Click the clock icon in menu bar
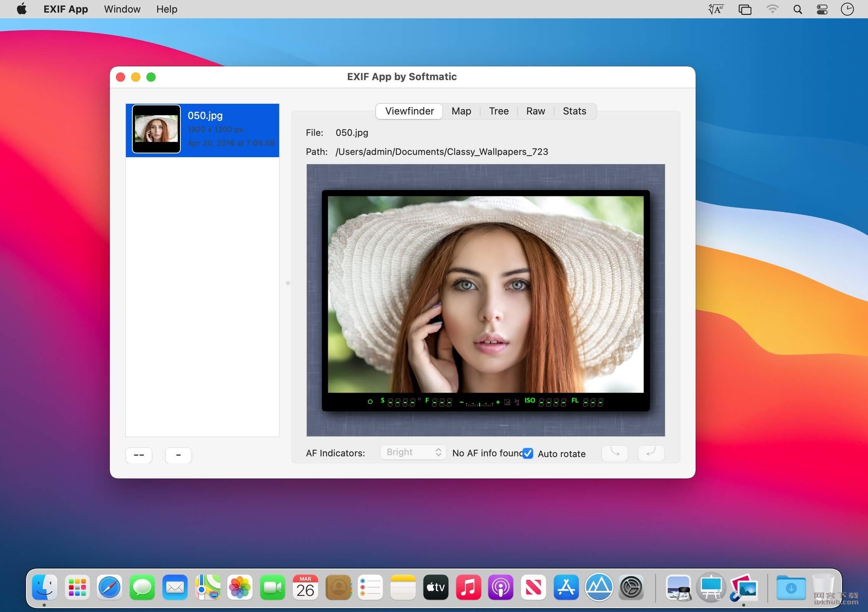 [847, 9]
